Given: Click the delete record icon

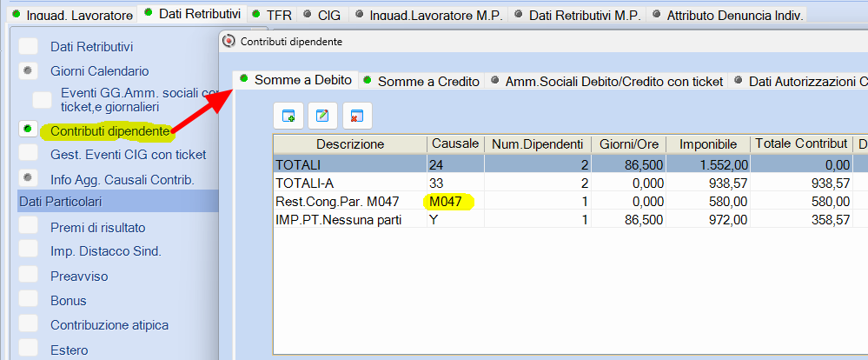Looking at the screenshot, I should tap(357, 116).
